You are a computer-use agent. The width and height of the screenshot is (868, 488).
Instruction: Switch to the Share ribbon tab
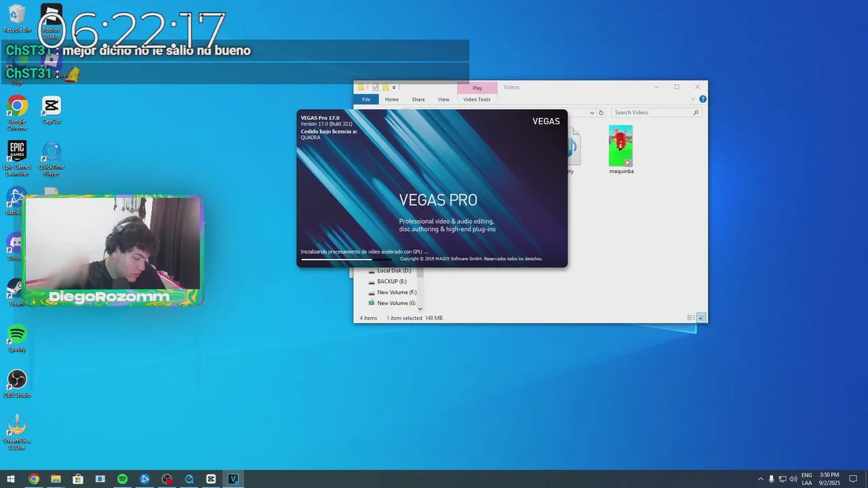click(x=418, y=99)
